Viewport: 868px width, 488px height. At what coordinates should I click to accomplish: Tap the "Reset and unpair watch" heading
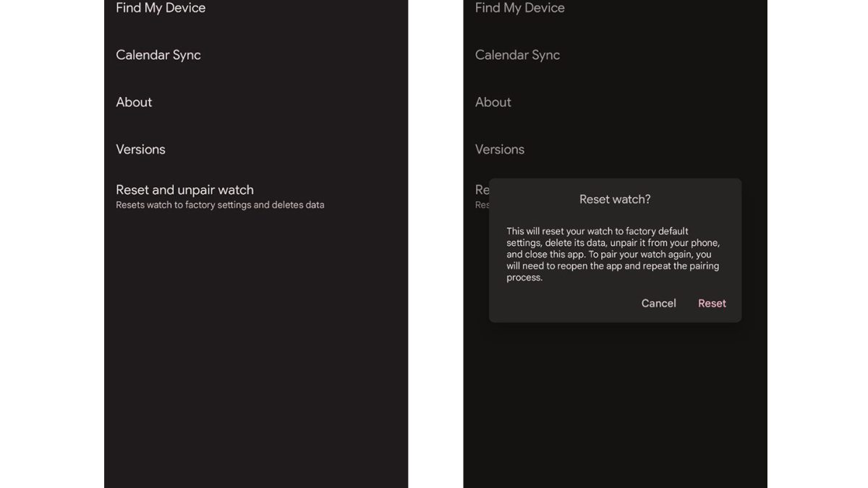pos(184,190)
